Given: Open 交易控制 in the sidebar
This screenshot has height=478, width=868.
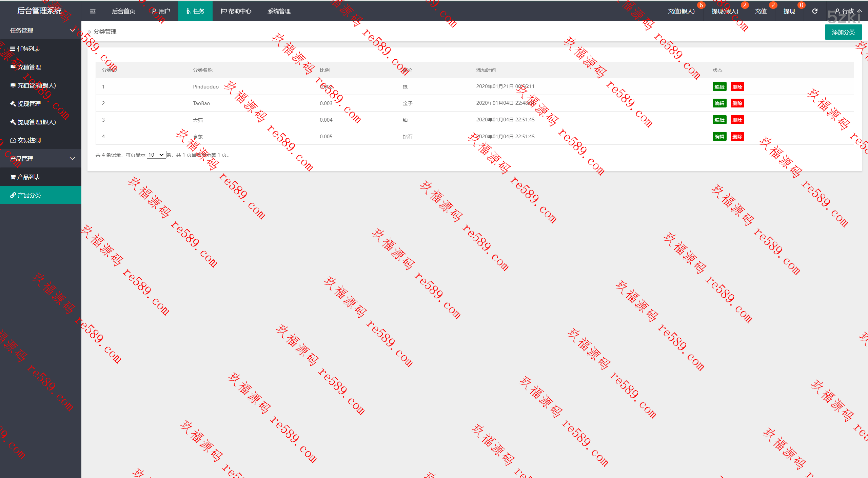Looking at the screenshot, I should 29,140.
